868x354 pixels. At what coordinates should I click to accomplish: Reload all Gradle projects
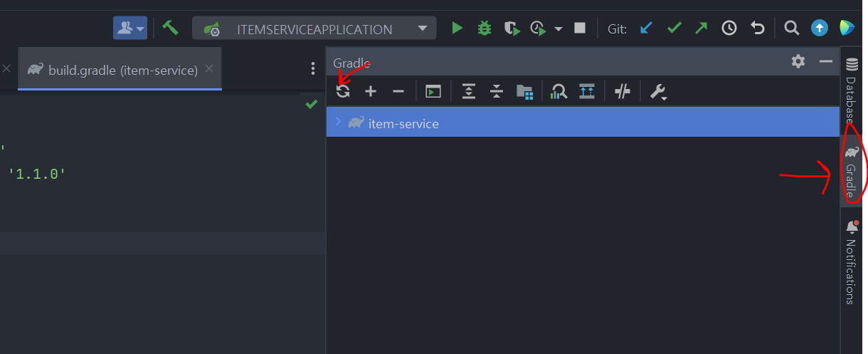(344, 91)
